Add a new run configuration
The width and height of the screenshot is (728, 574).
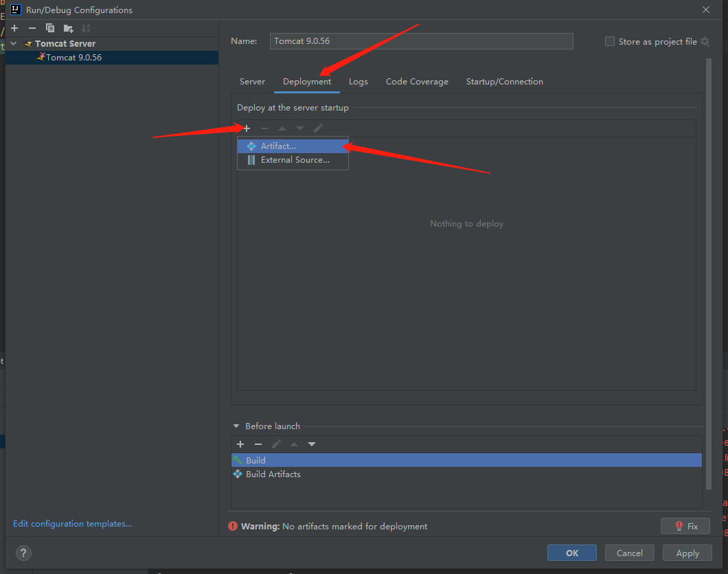[14, 28]
